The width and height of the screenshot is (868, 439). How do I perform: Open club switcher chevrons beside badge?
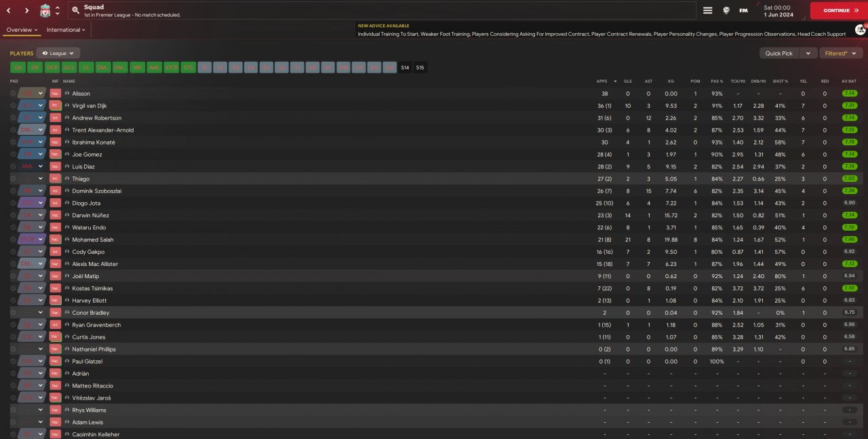[x=58, y=11]
